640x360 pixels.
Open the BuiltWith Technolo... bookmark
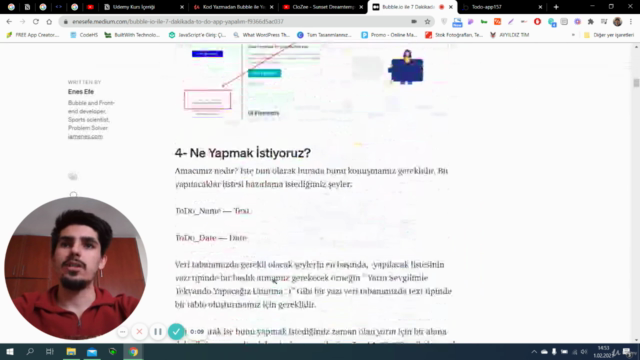pos(132,35)
